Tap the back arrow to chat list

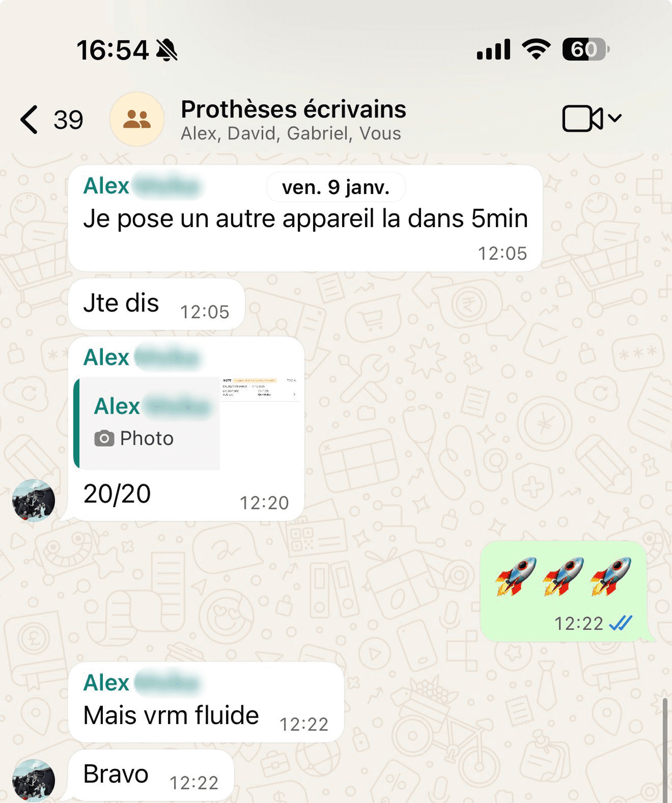[x=29, y=120]
